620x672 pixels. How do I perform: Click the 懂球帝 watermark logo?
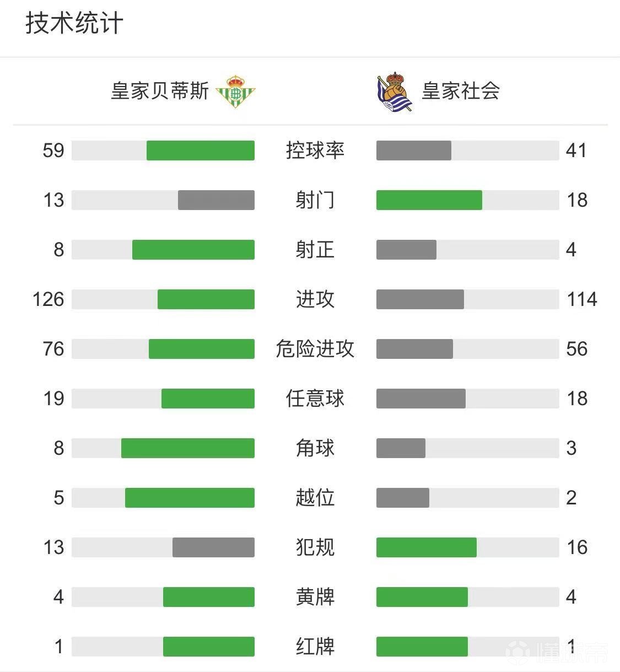pyautogui.click(x=557, y=653)
